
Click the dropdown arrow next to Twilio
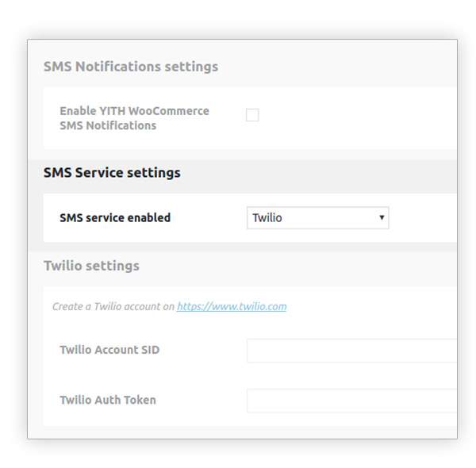pos(382,217)
